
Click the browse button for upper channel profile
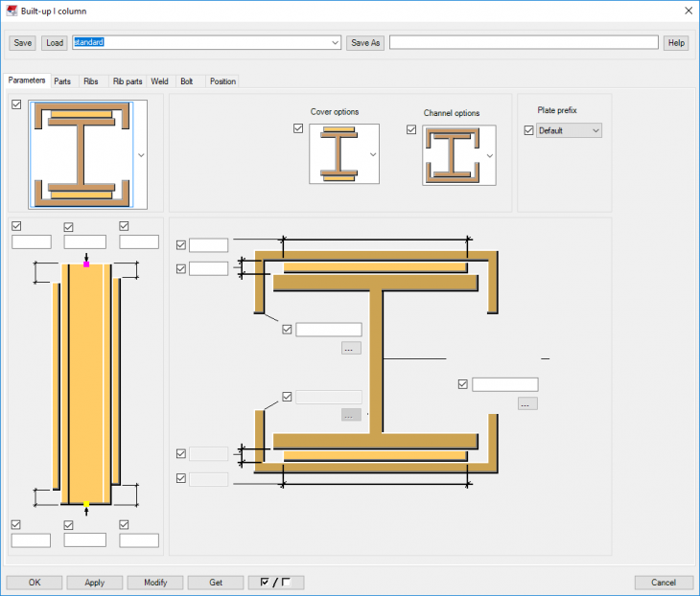coord(351,348)
